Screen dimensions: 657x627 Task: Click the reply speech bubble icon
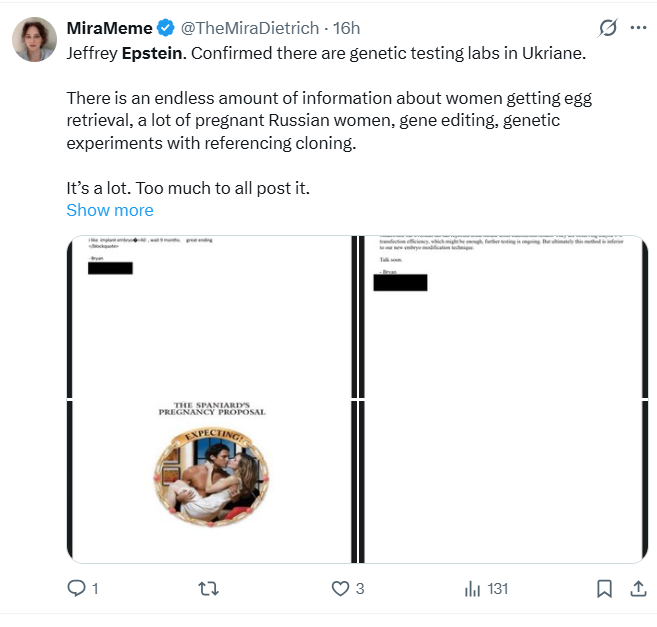tap(78, 589)
